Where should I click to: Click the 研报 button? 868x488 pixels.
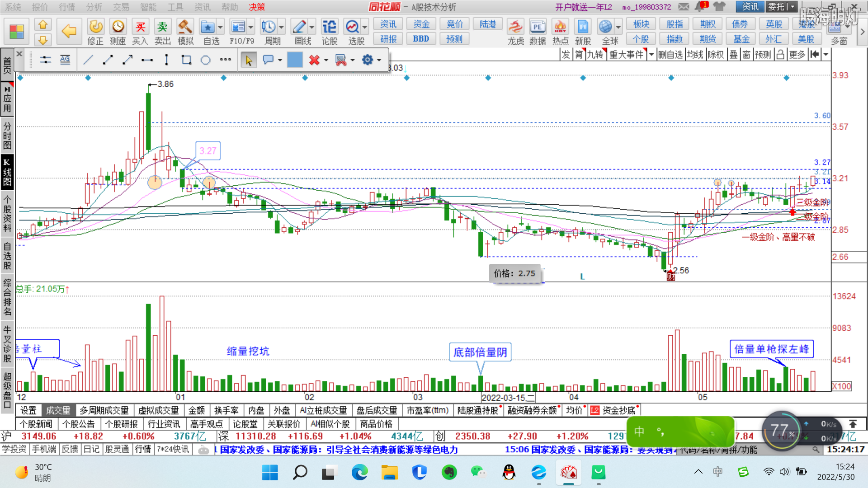click(388, 39)
